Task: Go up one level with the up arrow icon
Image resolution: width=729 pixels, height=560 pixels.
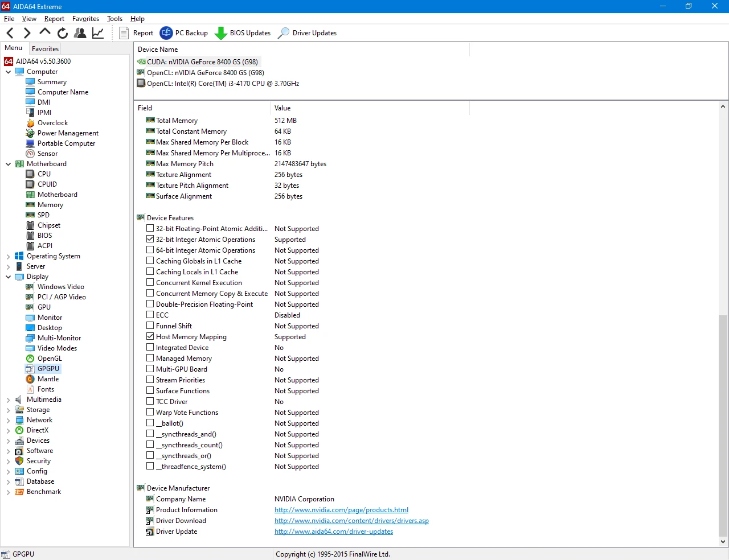Action: [45, 32]
